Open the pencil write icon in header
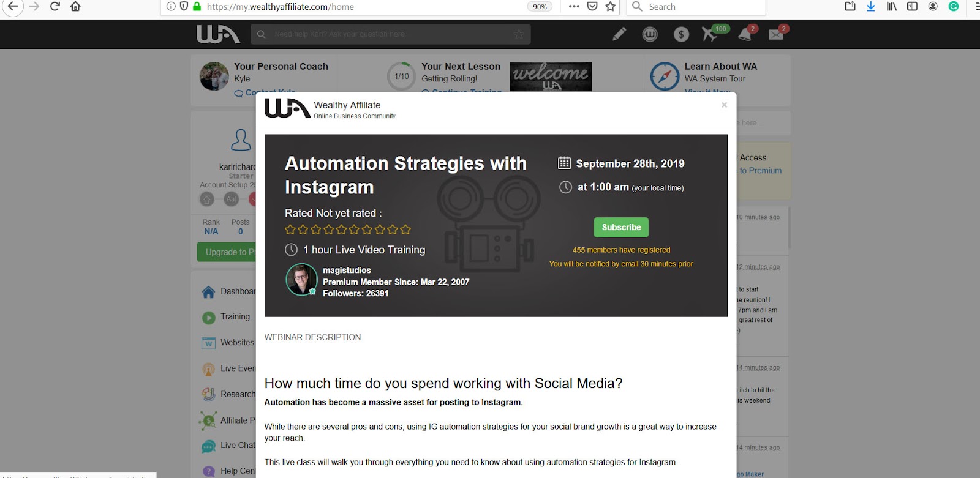The height and width of the screenshot is (478, 980). point(619,34)
